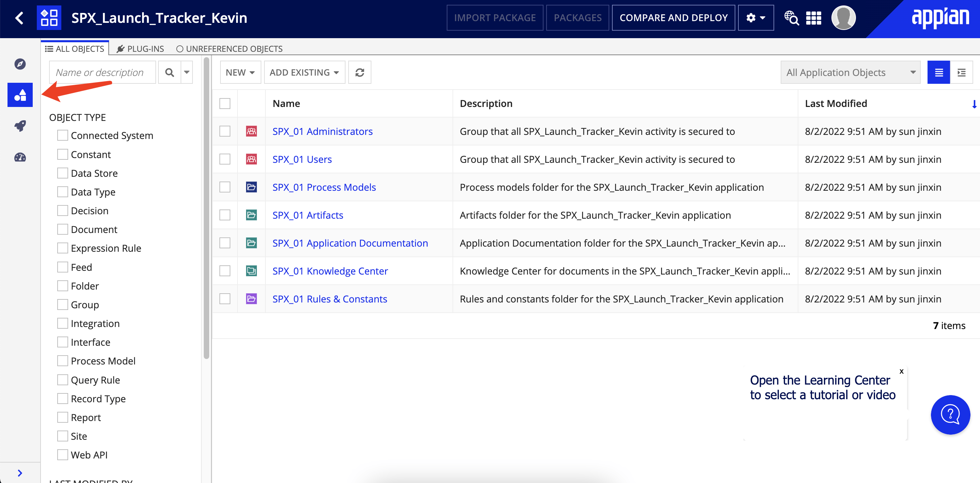Click the application grid logo icon
980x483 pixels.
coord(49,18)
